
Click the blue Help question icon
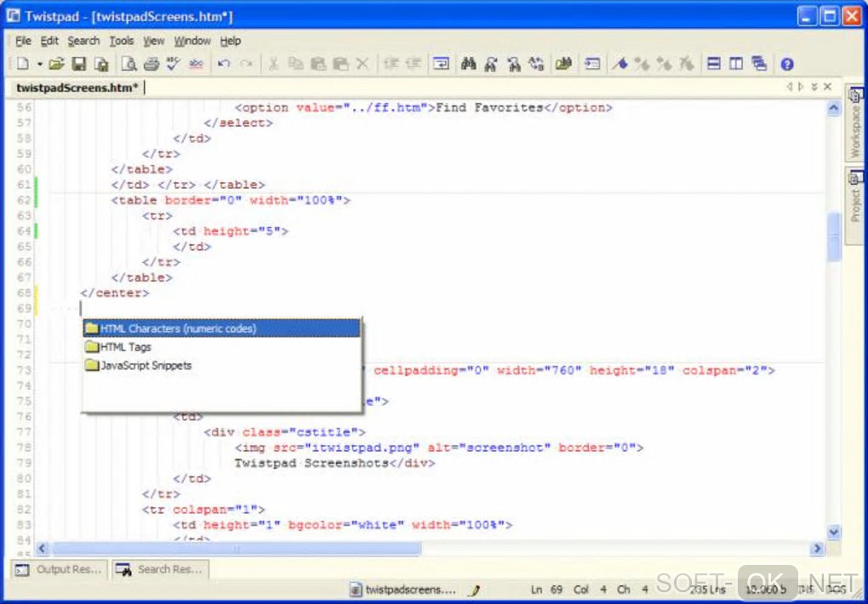coord(787,64)
